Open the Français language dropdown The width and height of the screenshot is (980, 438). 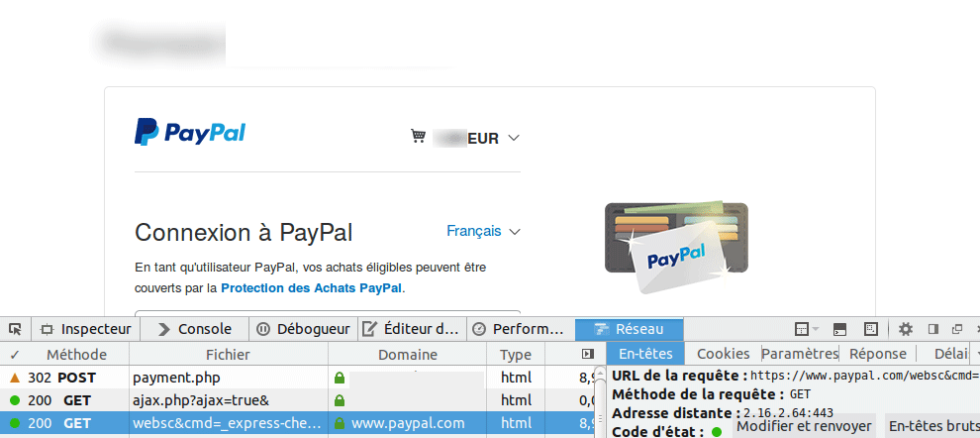[x=483, y=232]
